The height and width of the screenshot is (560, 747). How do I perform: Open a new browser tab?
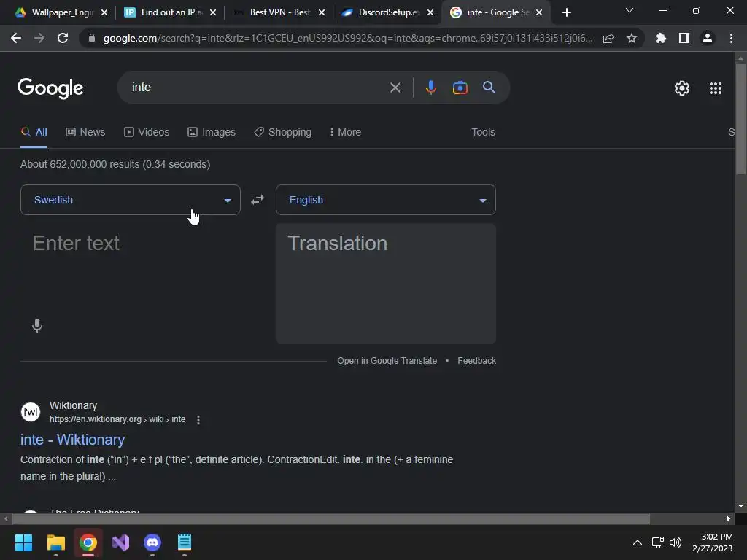(566, 12)
